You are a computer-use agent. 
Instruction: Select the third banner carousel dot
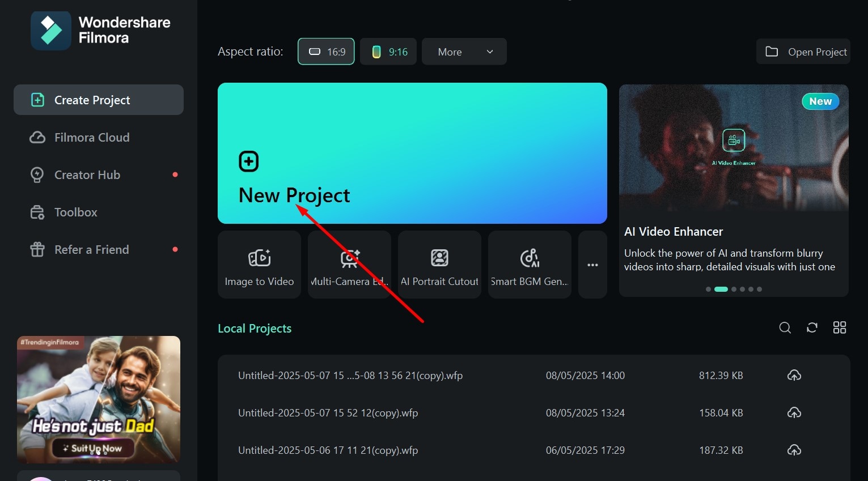coord(734,289)
